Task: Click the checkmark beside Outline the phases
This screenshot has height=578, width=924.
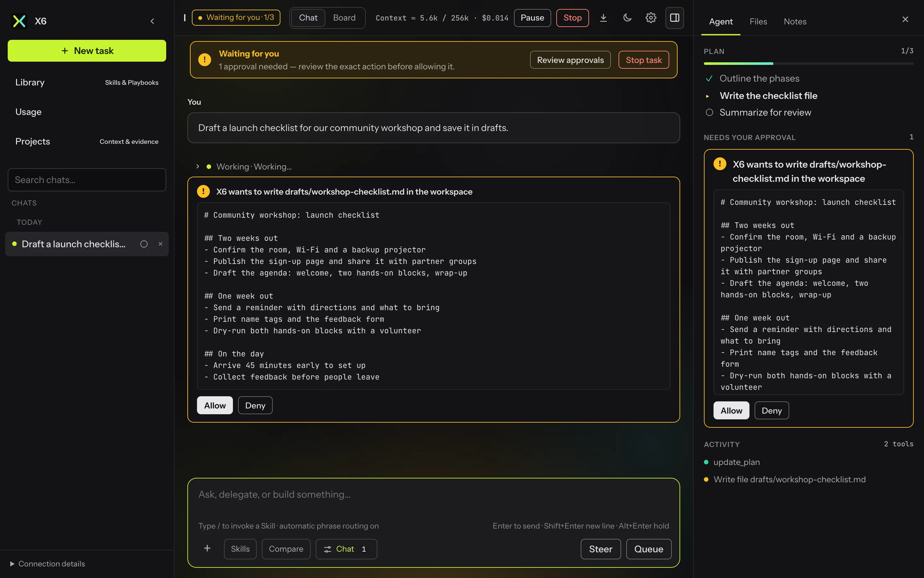Action: tap(709, 79)
